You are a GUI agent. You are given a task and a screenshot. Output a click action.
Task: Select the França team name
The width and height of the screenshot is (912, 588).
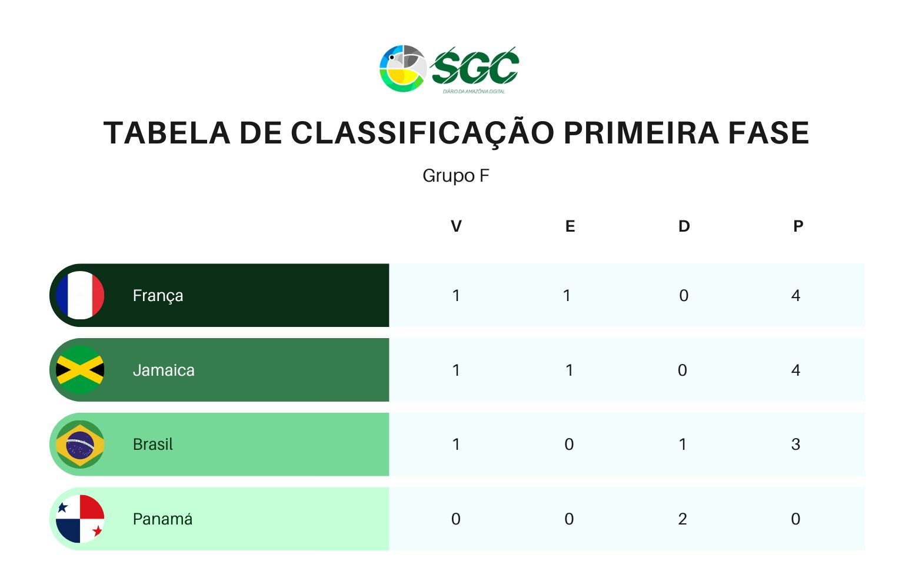158,296
